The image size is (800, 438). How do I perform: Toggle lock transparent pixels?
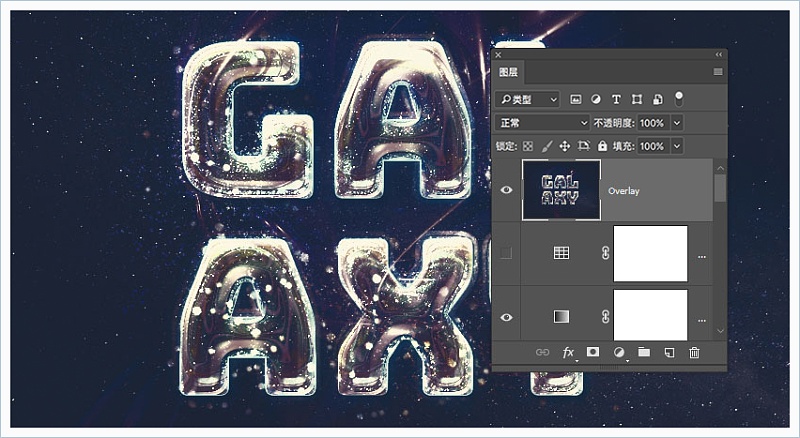tap(527, 146)
